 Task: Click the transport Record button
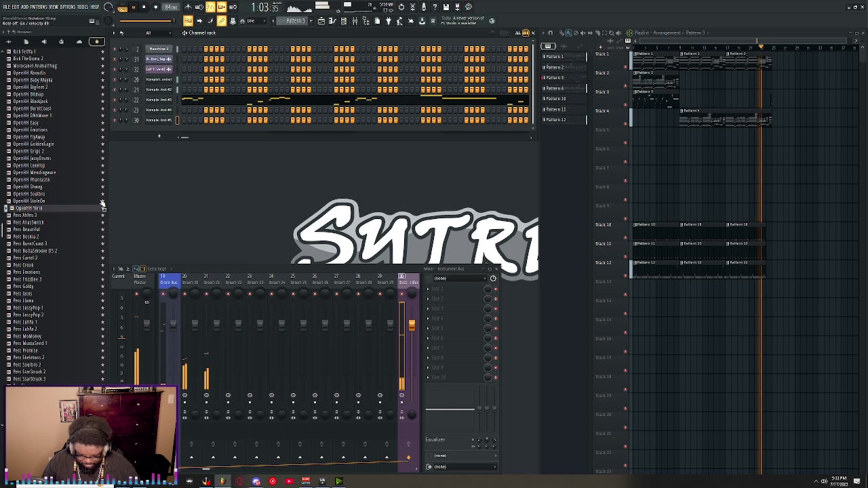(x=155, y=7)
